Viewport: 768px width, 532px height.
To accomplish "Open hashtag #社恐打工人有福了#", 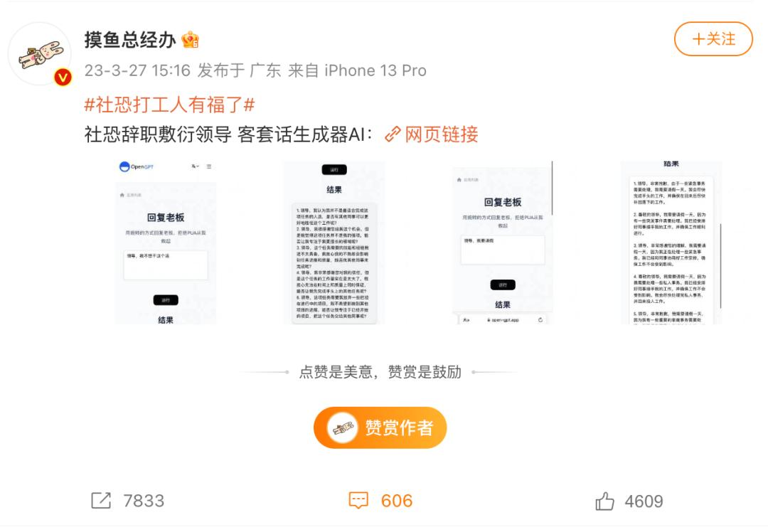I will pos(169,105).
